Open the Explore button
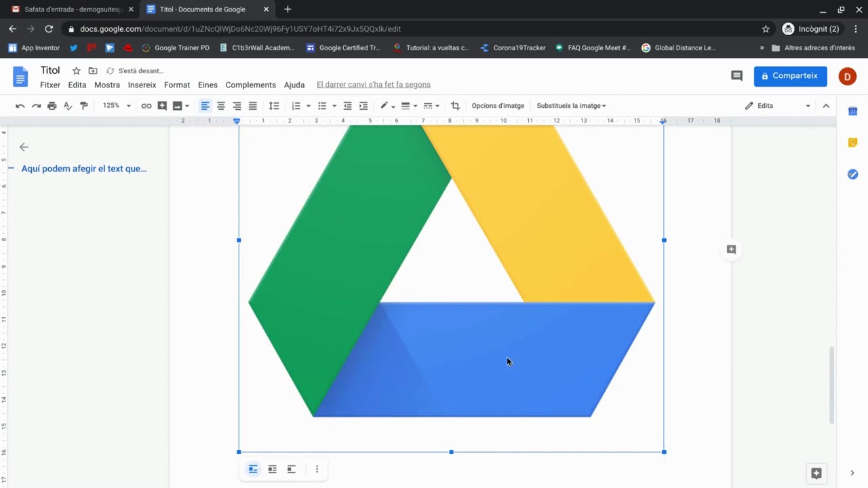This screenshot has width=868, height=488. click(x=816, y=473)
